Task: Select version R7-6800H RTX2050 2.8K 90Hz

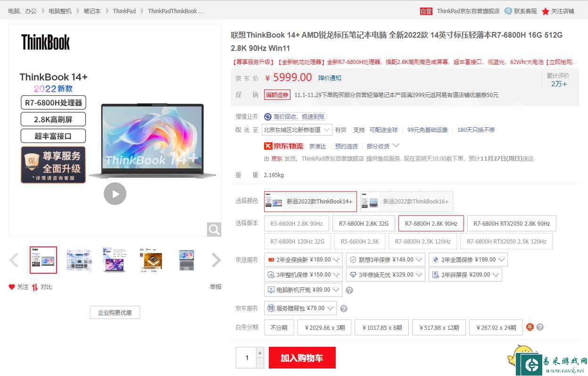Action: coord(512,223)
